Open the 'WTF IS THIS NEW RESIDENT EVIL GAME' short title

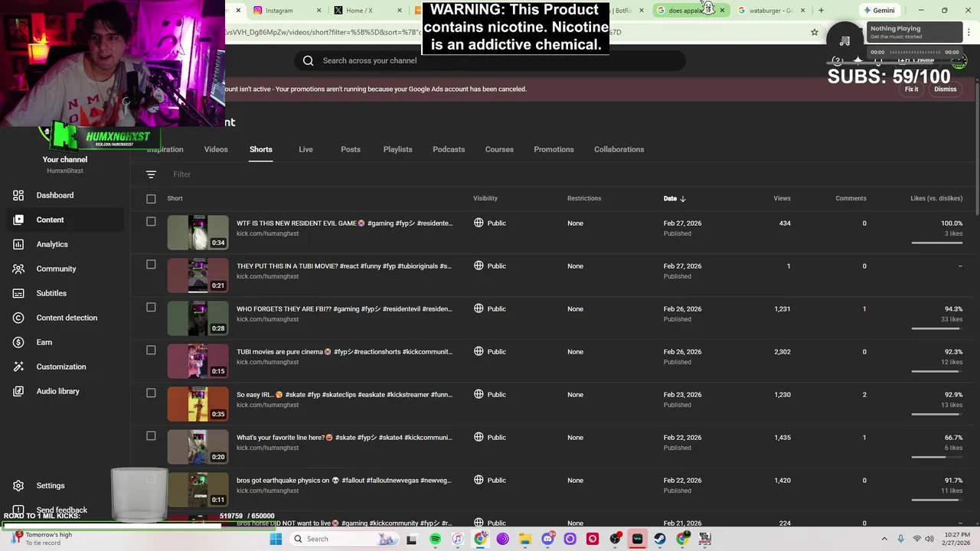pos(345,223)
